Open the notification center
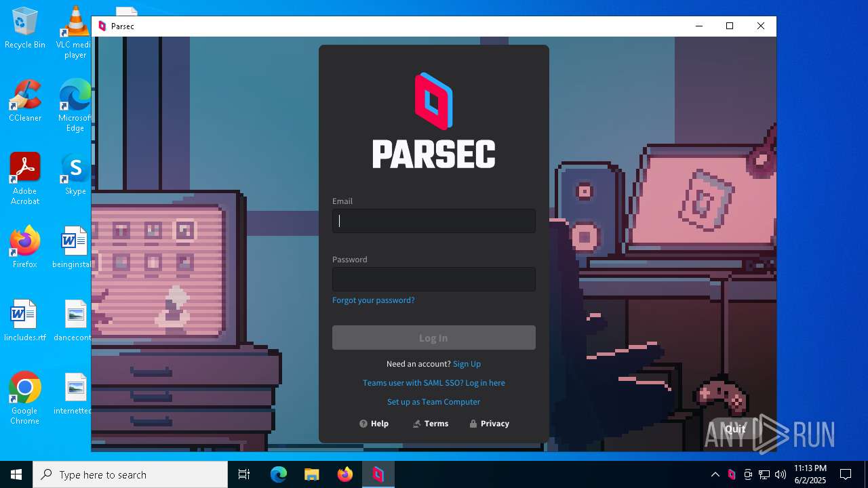Viewport: 868px width, 488px height. point(846,474)
